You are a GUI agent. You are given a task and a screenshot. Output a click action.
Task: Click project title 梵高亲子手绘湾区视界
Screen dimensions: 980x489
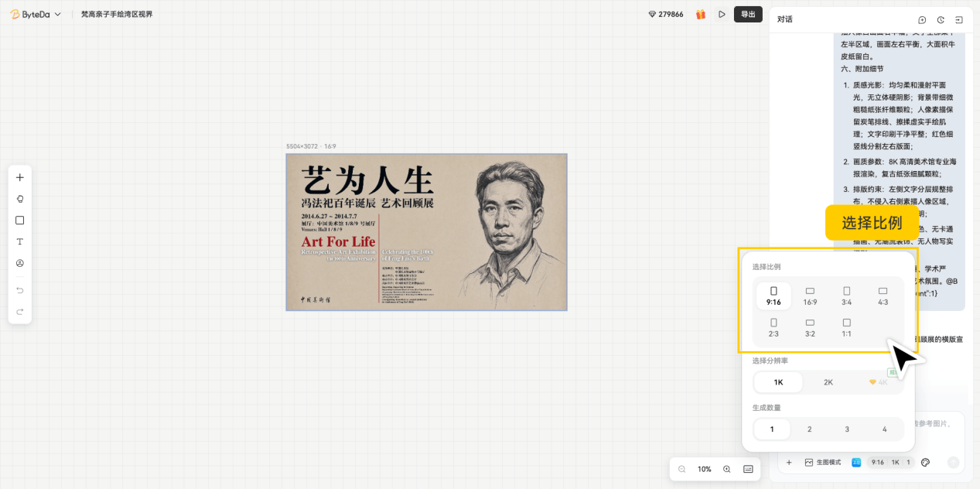117,14
